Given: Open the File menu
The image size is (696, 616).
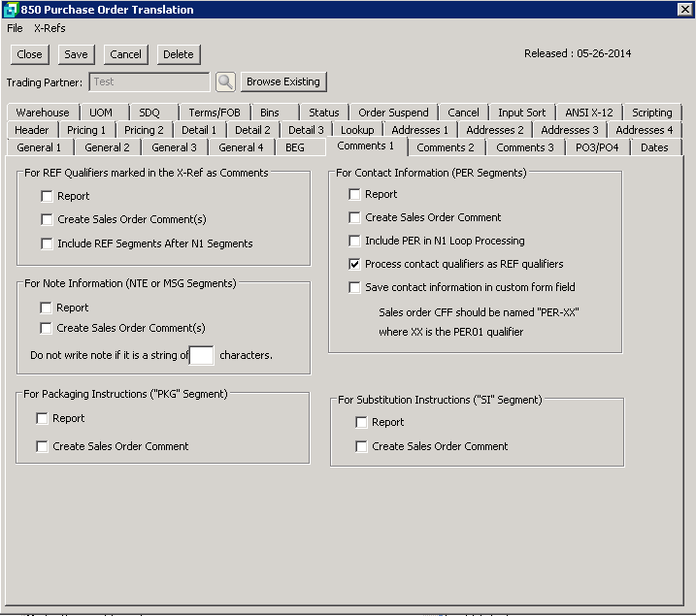Looking at the screenshot, I should (x=15, y=29).
